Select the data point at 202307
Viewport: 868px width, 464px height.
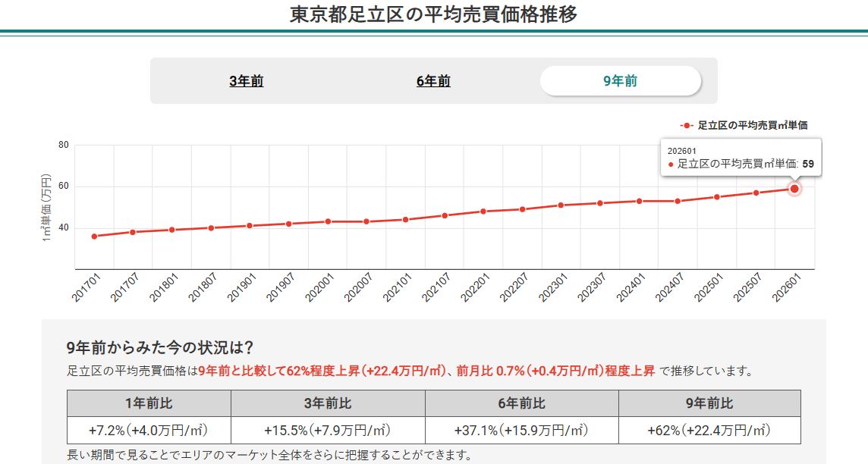click(599, 202)
